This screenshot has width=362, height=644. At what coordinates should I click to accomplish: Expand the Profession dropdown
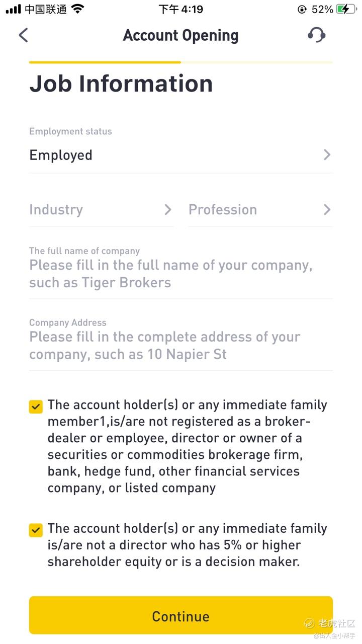pyautogui.click(x=259, y=210)
